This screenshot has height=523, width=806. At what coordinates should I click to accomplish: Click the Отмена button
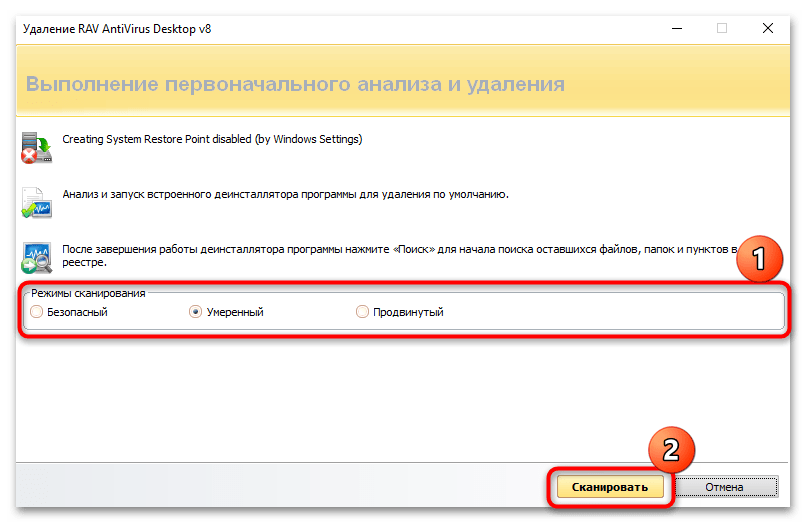click(725, 486)
